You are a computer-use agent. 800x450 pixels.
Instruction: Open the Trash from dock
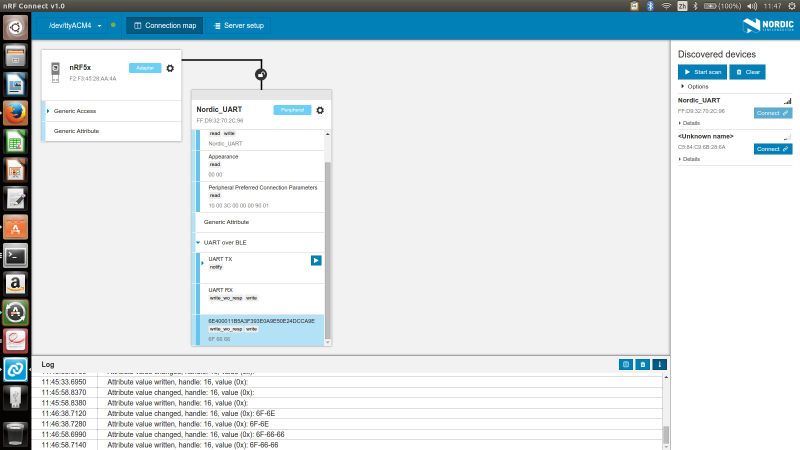[15, 434]
